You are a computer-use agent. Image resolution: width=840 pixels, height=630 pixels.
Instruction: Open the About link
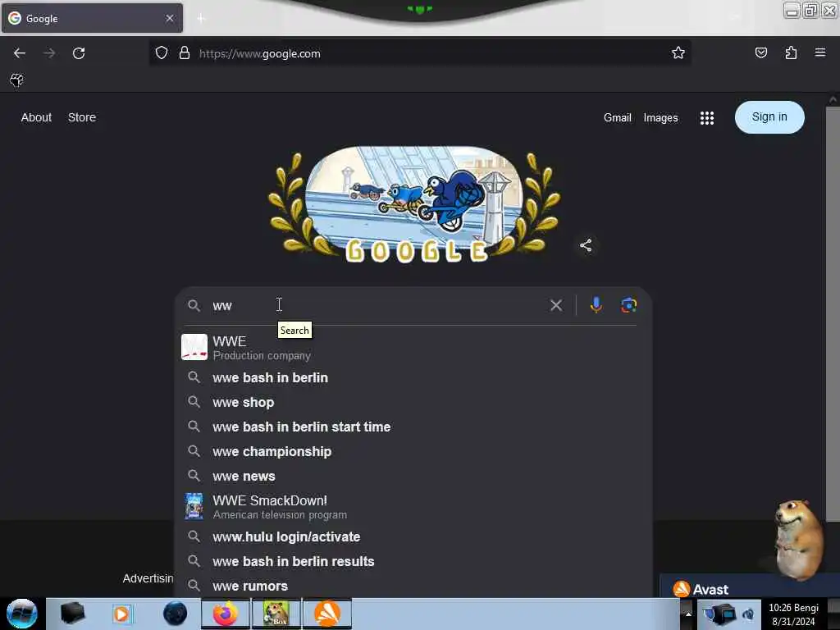(x=36, y=117)
